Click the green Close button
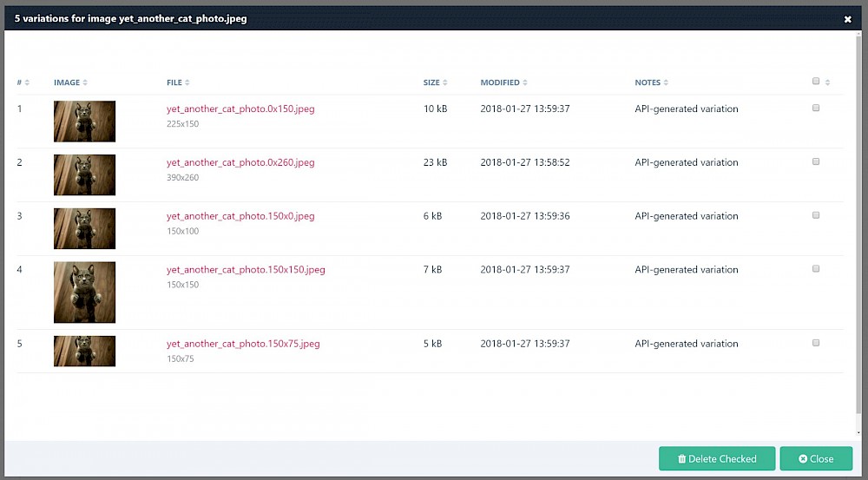This screenshot has width=868, height=480. click(816, 458)
